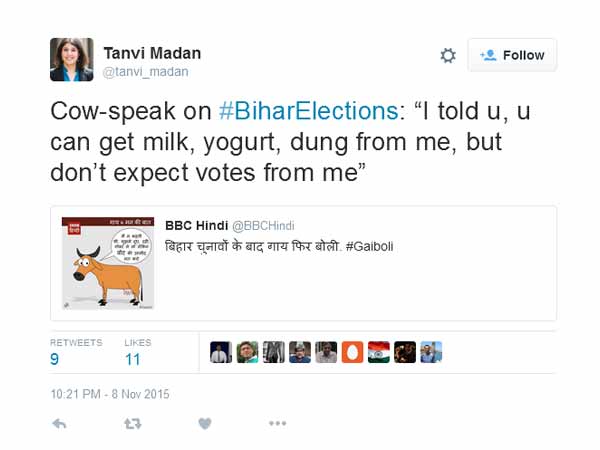This screenshot has height=450, width=600.
Task: Click the reply arrow icon
Action: click(59, 424)
